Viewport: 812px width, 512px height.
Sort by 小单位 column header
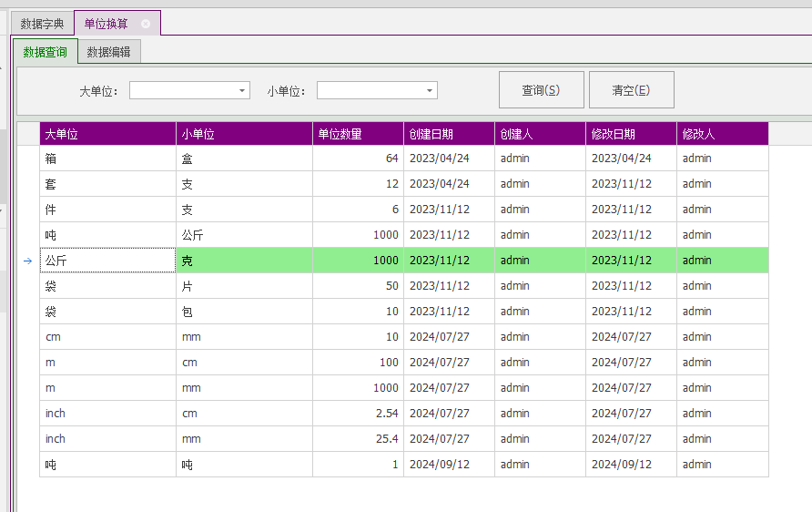point(245,134)
